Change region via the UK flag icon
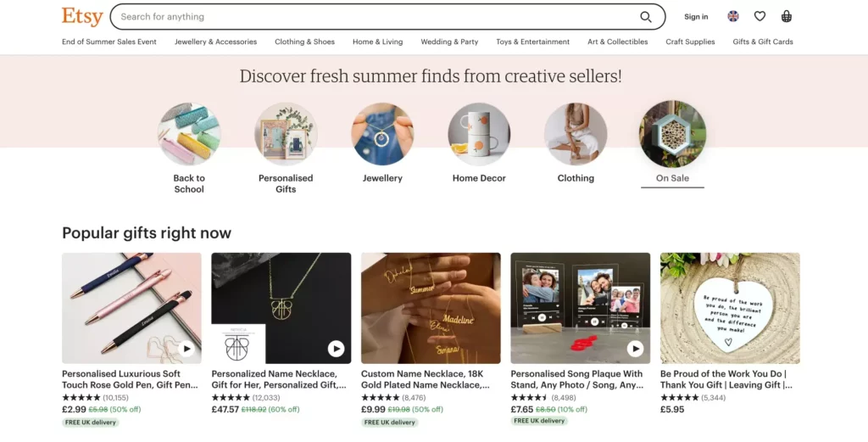 coord(733,16)
